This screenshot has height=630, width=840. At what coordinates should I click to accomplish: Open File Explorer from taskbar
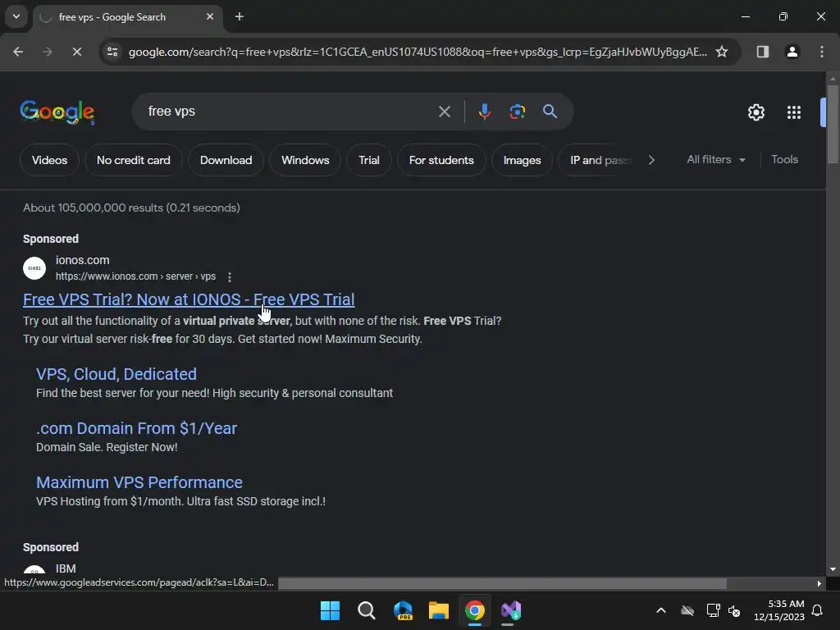click(x=439, y=610)
